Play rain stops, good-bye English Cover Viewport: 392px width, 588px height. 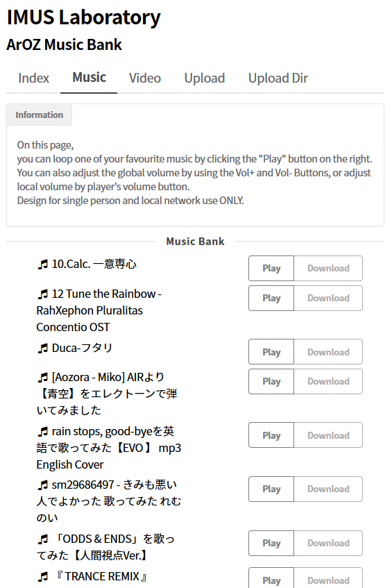coord(271,435)
